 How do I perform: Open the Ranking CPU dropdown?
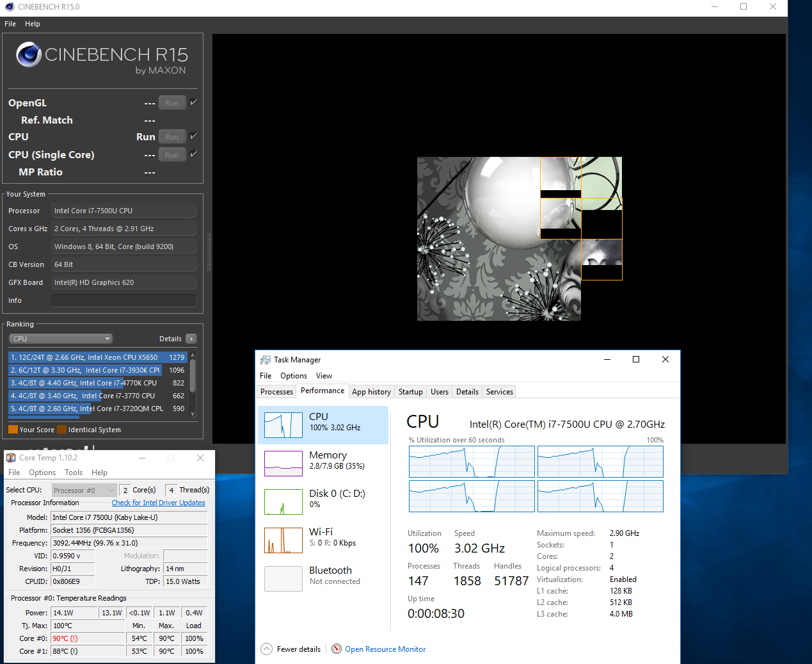(x=61, y=339)
